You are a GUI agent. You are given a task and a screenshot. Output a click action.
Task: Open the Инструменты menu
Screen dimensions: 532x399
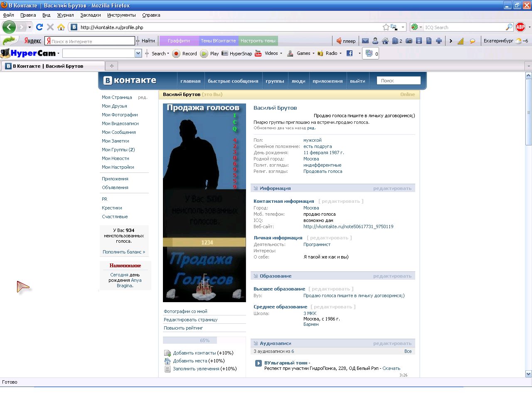pyautogui.click(x=121, y=15)
